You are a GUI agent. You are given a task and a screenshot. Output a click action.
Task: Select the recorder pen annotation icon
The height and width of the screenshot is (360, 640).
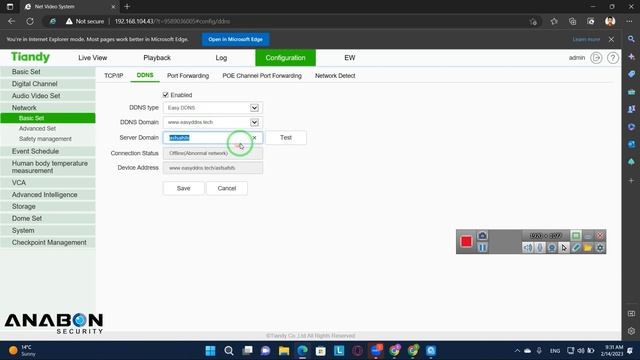tap(576, 248)
